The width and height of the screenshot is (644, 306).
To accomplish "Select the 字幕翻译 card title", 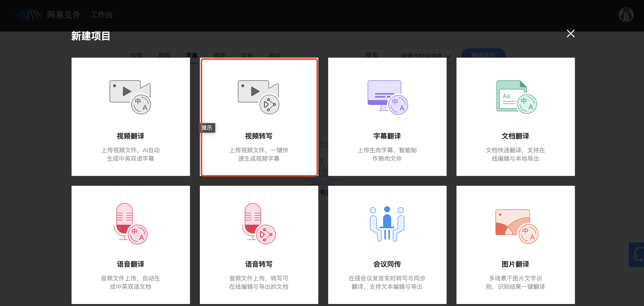I will 387,136.
